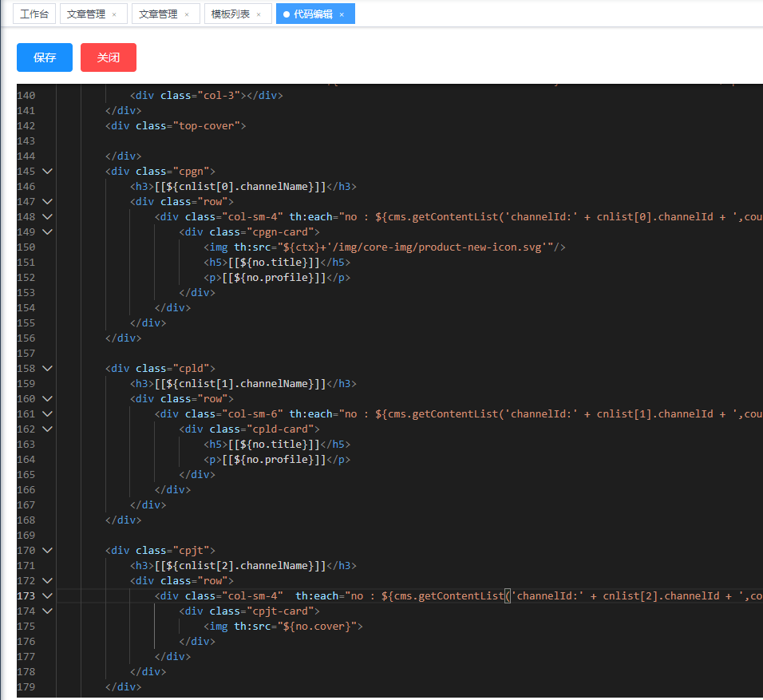The width and height of the screenshot is (763, 700).
Task: Click the blue 保存 button
Action: click(x=45, y=57)
